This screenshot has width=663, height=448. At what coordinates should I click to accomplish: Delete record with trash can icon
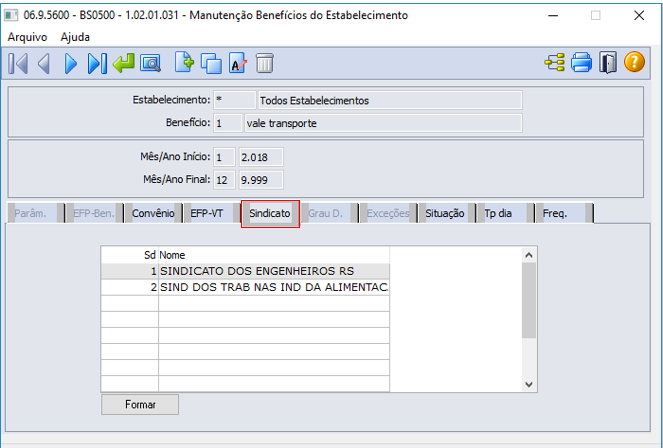265,63
